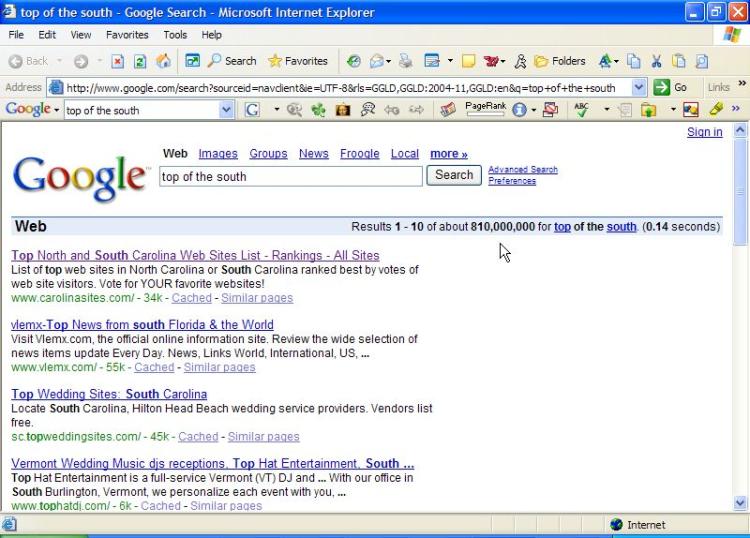750x538 pixels.
Task: Open Print Preview toolbar icon
Action: [x=702, y=61]
